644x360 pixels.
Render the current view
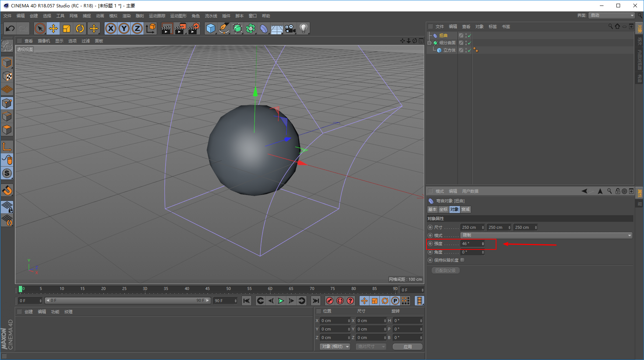167,28
